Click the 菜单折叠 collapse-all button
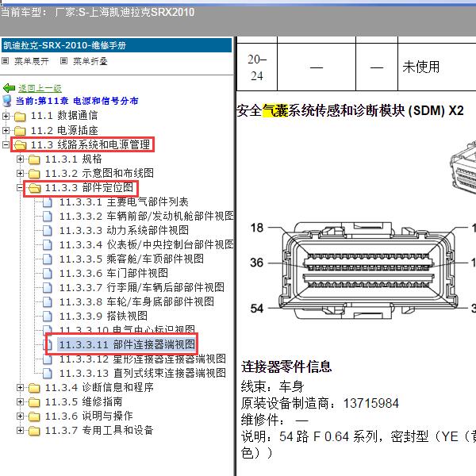476x476 pixels. point(90,61)
